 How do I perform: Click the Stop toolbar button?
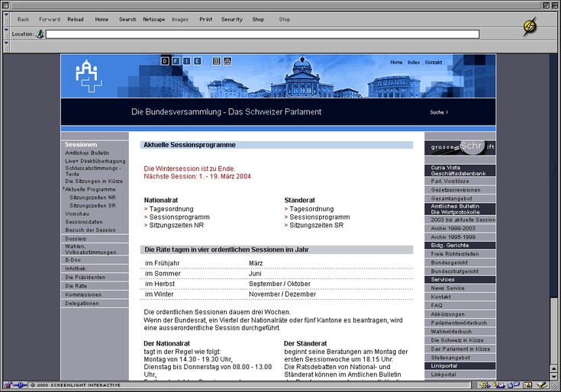pos(285,19)
